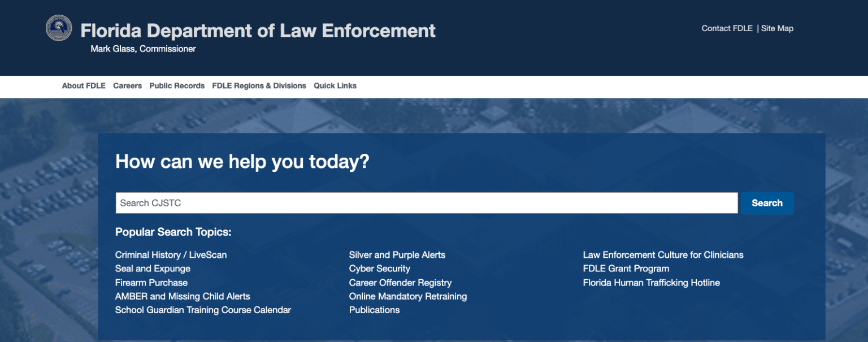Click the FDLE seal logo

[59, 28]
